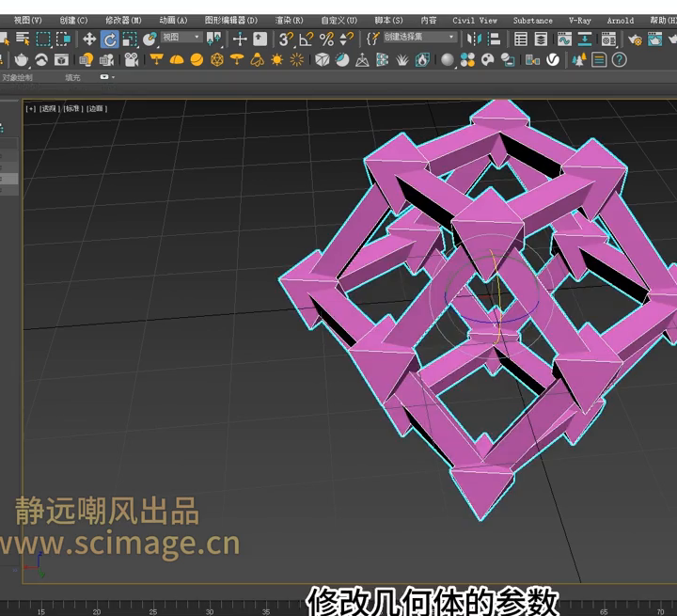The width and height of the screenshot is (677, 616).
Task: Activate the Select and Rotate tool
Action: coord(110,39)
